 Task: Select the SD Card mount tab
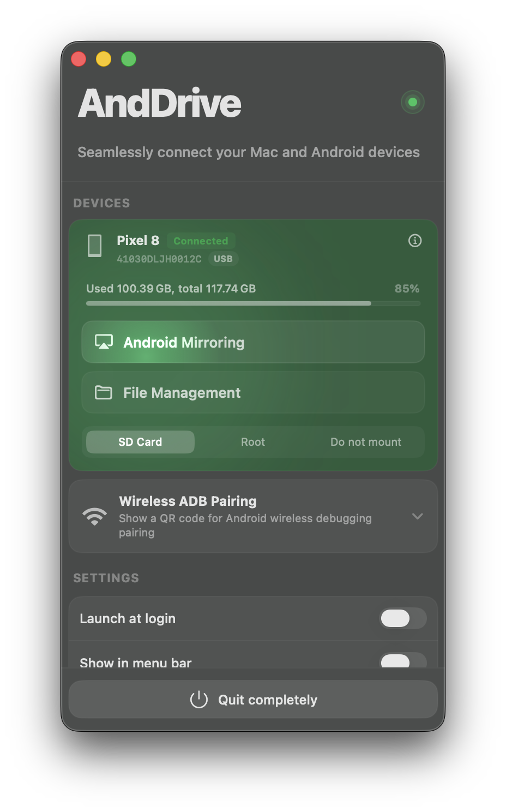pyautogui.click(x=140, y=442)
